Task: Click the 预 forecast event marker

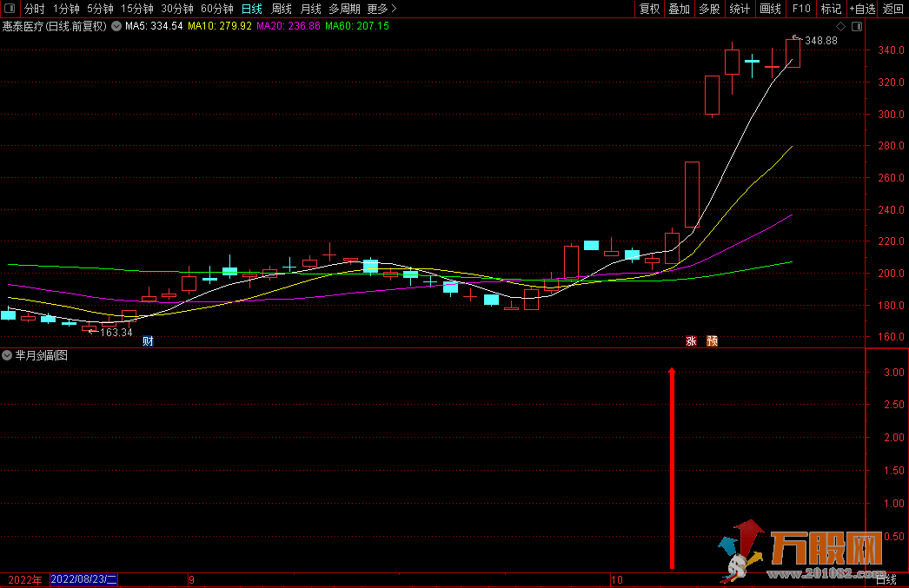Action: click(x=712, y=340)
